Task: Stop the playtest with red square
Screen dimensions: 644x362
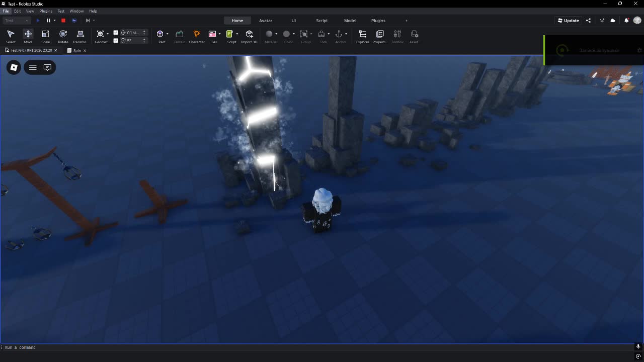Action: [x=63, y=21]
